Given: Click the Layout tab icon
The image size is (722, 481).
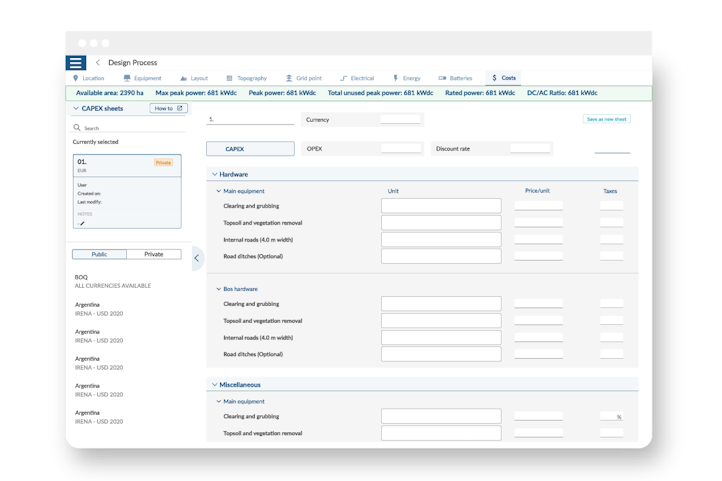Looking at the screenshot, I should coord(183,79).
